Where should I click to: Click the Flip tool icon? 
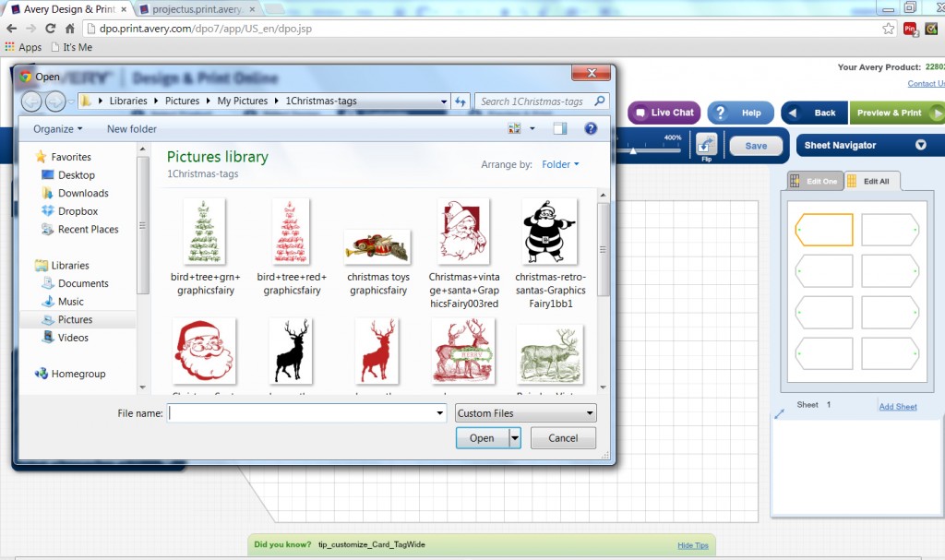(x=706, y=147)
